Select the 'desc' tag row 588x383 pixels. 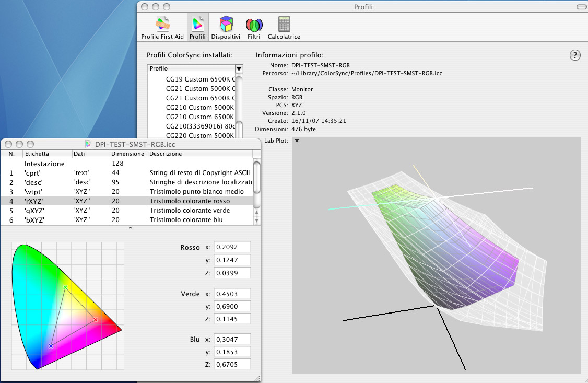127,182
